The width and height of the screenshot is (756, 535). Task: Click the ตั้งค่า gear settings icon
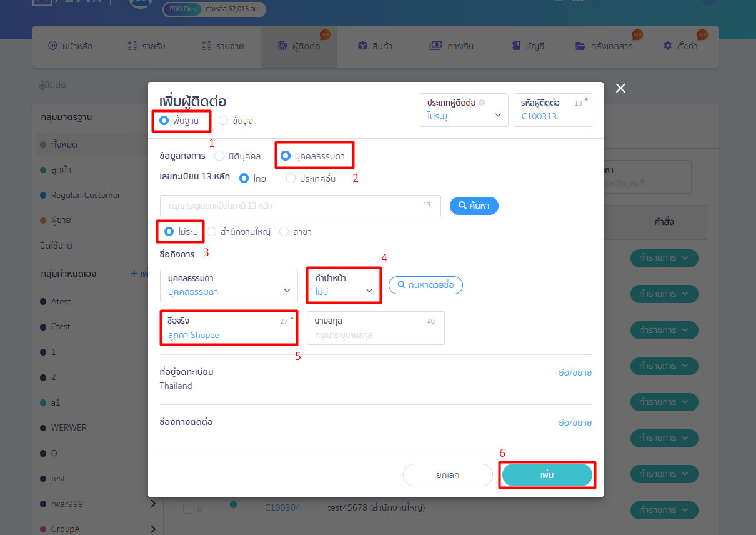coord(667,46)
